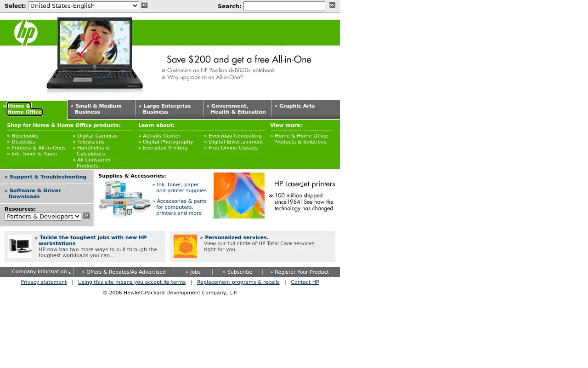This screenshot has height=368, width=588.
Task: Click the workstation thumbnail image
Action: click(x=20, y=246)
